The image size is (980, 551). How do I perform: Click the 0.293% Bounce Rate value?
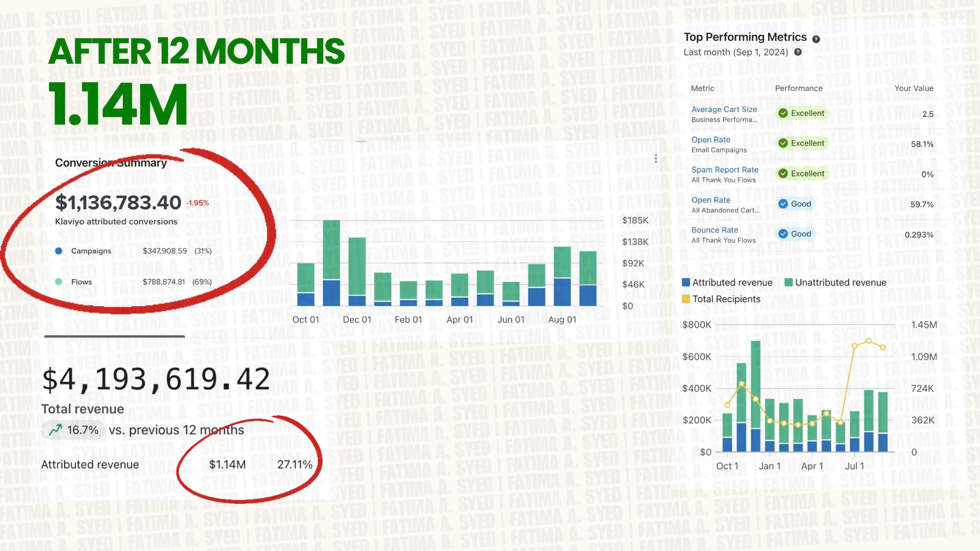point(919,234)
